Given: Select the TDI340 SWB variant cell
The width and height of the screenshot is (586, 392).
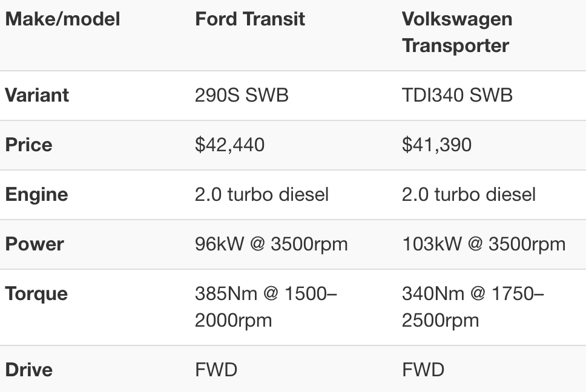Looking at the screenshot, I should pos(457,95).
